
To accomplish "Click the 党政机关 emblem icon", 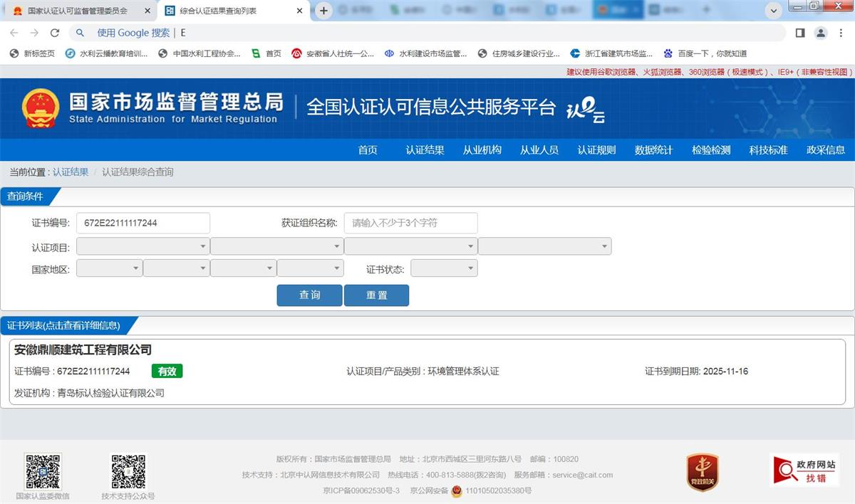I will pyautogui.click(x=702, y=470).
